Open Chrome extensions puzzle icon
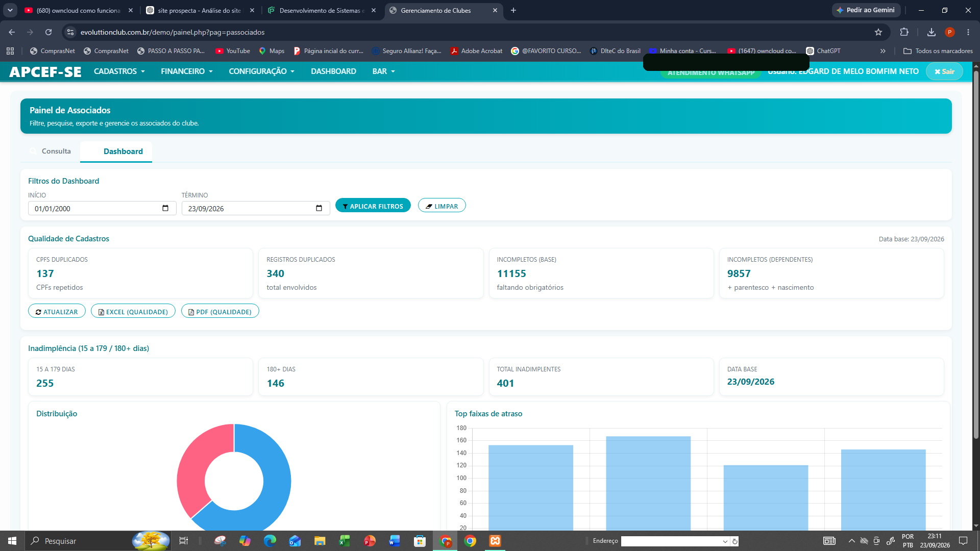Screen dimensions: 980x551 tap(904, 32)
